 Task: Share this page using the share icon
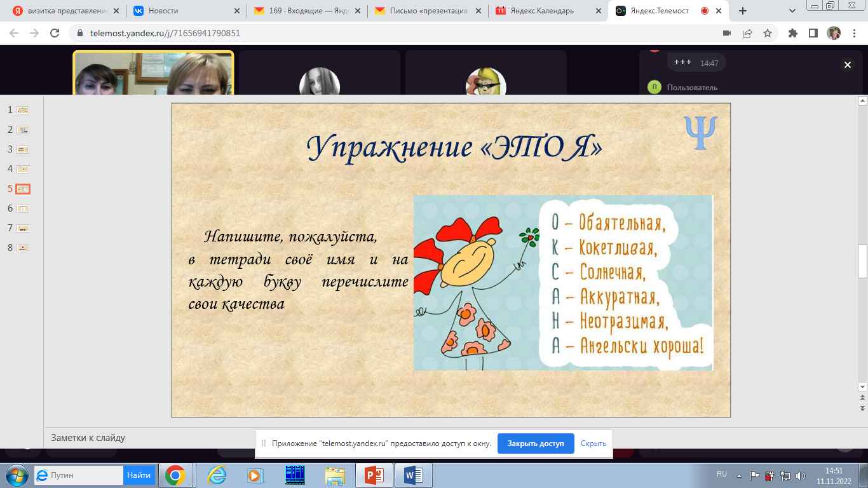(x=747, y=33)
